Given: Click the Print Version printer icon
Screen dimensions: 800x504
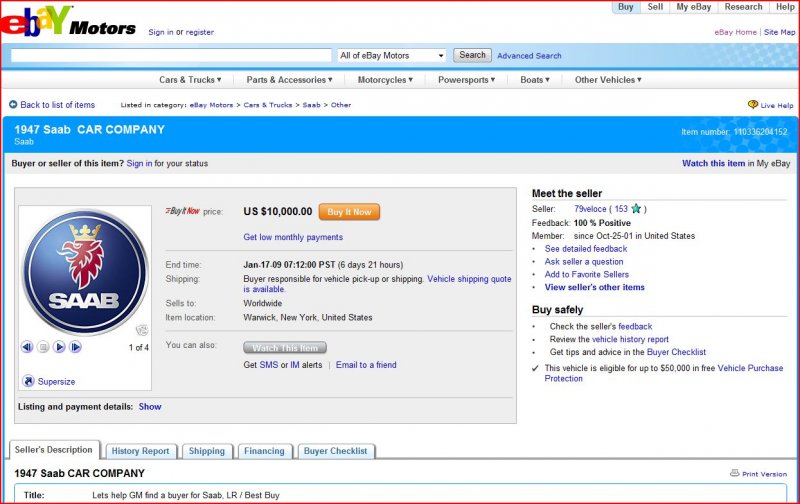Looking at the screenshot, I should click(735, 473).
